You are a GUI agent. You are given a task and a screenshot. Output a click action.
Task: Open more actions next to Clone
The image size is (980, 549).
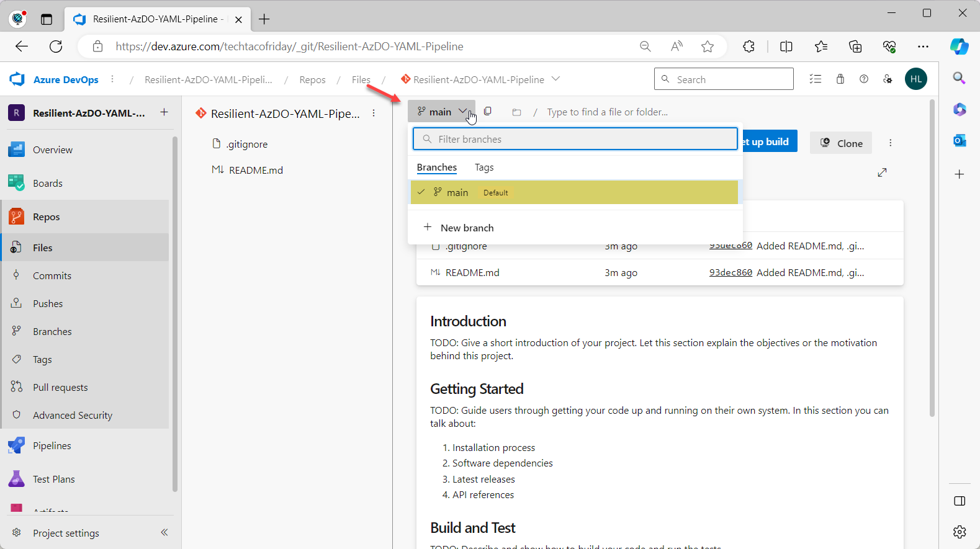point(891,143)
